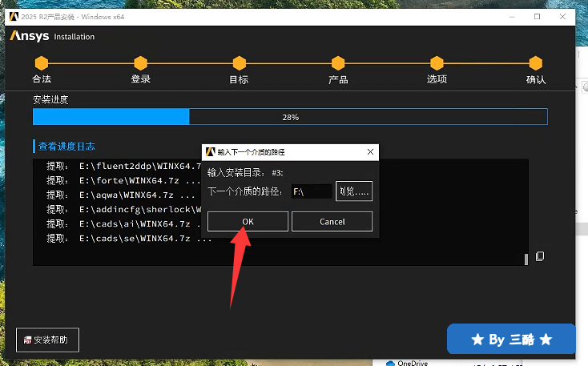Screen dimensions: 588x366
Task: Click the Ansys logo in header
Action: [30, 36]
